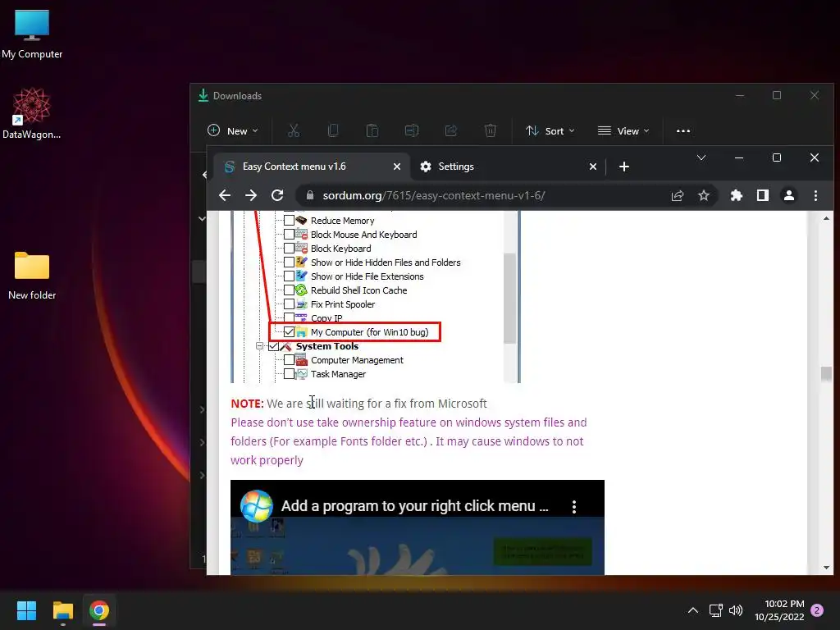
Task: Open the New dropdown in Downloads
Action: (x=232, y=130)
